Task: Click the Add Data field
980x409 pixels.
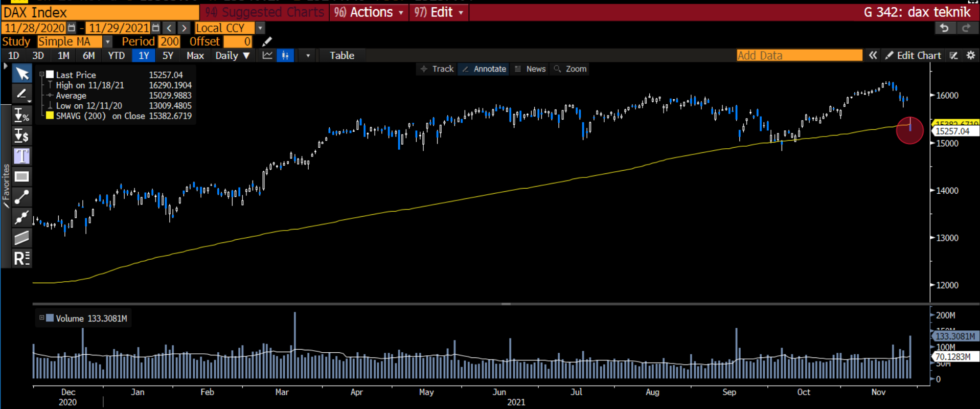Action: pyautogui.click(x=800, y=55)
